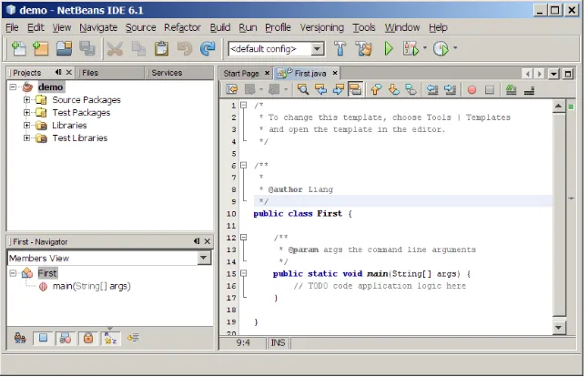The image size is (588, 377).
Task: Click the editor scrollbar up arrow
Action: pyautogui.click(x=559, y=107)
